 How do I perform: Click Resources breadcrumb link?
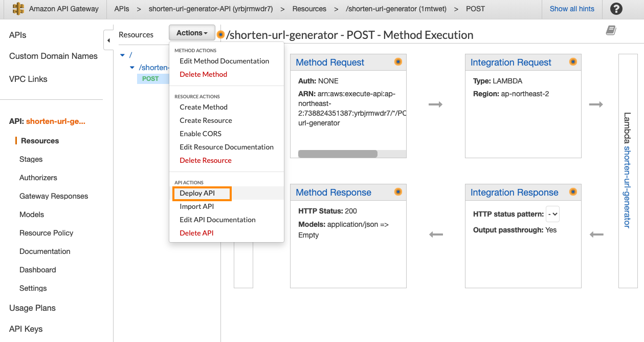coord(309,9)
